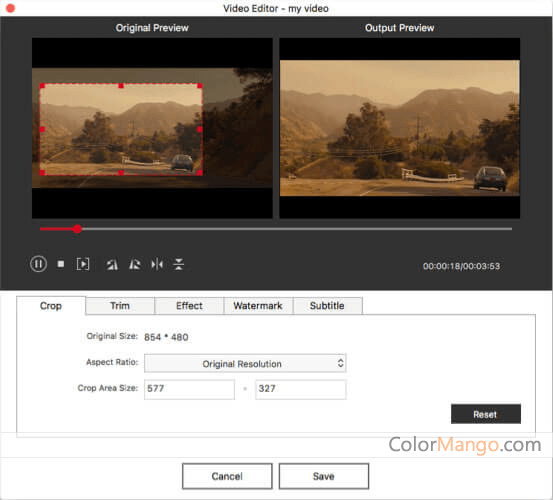Save the video edits
This screenshot has width=553, height=500.
[324, 476]
